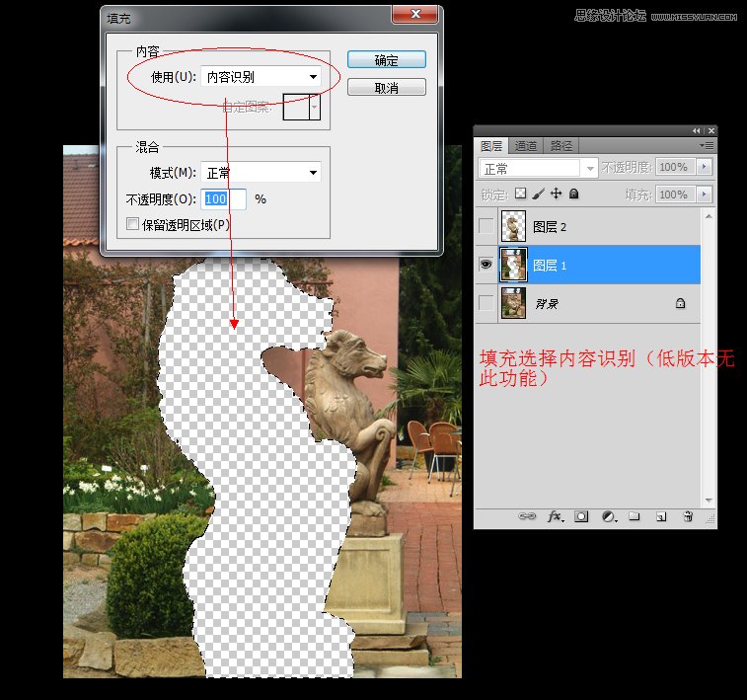Select the 图层 2 layer name

pyautogui.click(x=550, y=227)
